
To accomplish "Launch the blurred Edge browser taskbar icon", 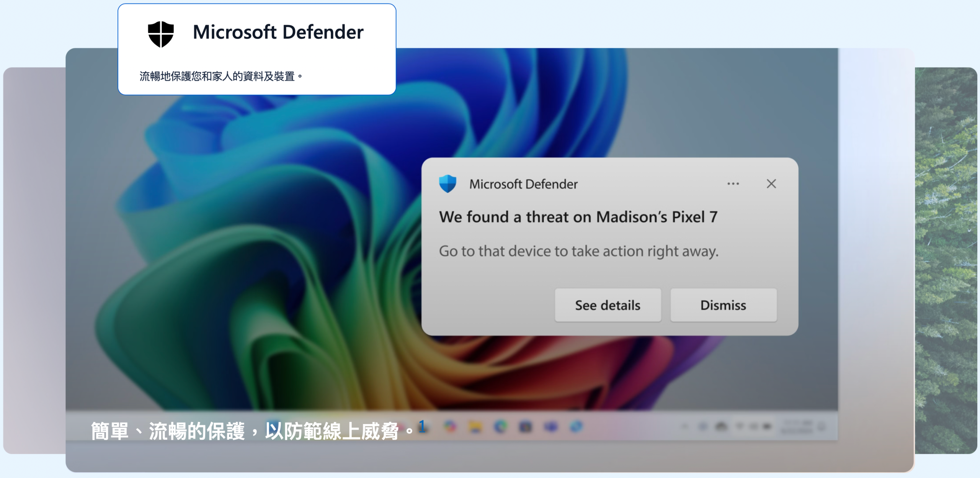I will click(501, 427).
